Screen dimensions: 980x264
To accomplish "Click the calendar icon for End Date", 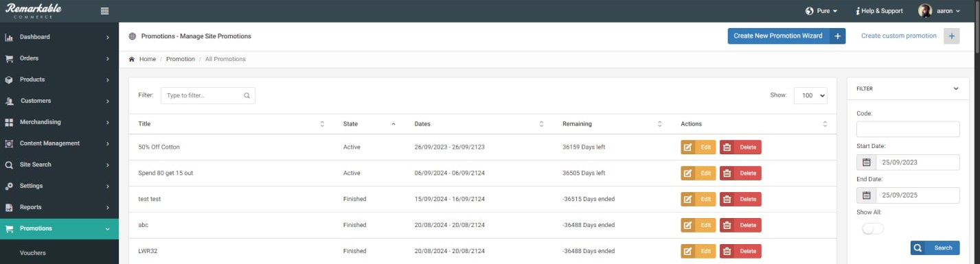I will coord(866,195).
